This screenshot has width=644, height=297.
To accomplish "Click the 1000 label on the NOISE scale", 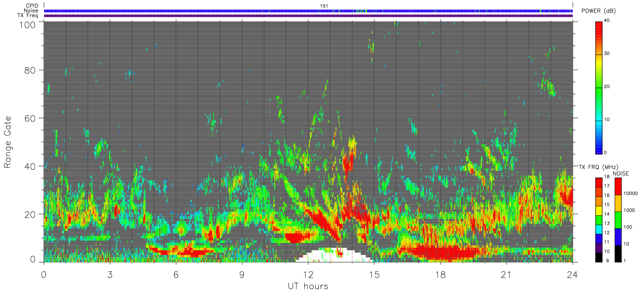I will coord(628,210).
